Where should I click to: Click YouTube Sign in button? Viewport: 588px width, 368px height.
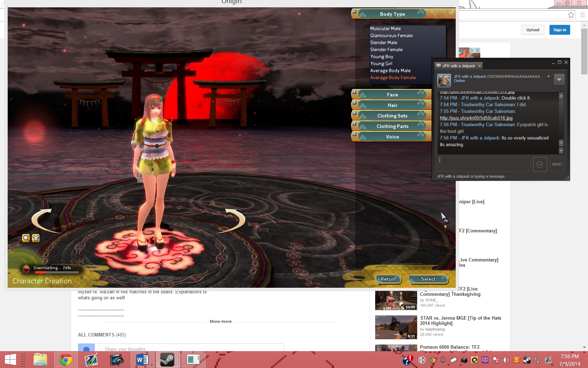pos(560,30)
